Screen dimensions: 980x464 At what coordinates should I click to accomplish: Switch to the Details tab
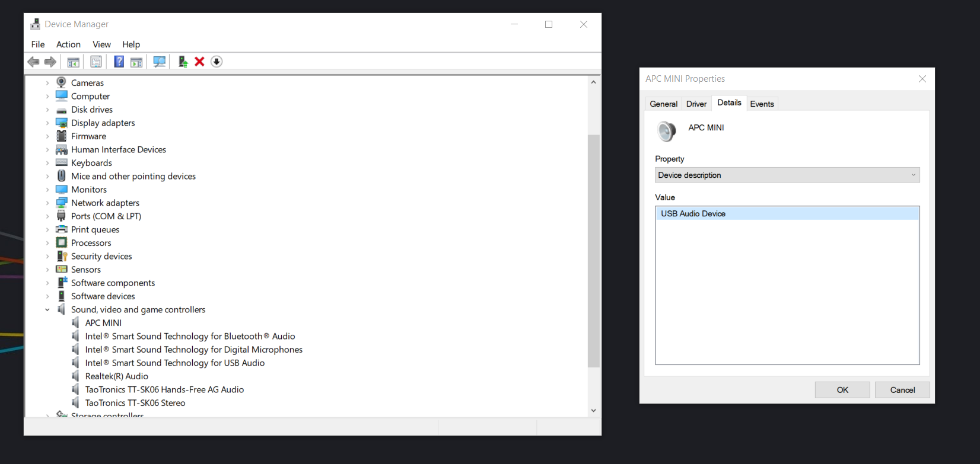click(x=729, y=103)
